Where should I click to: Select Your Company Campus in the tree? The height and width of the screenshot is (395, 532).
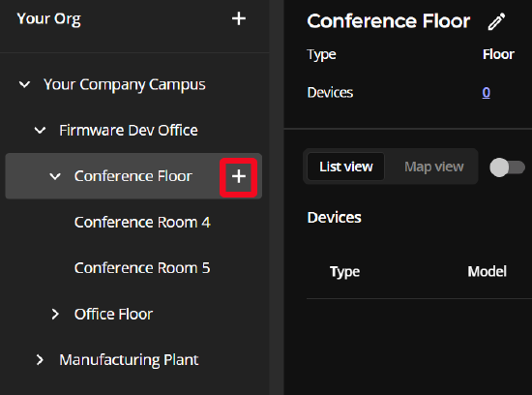tap(124, 84)
